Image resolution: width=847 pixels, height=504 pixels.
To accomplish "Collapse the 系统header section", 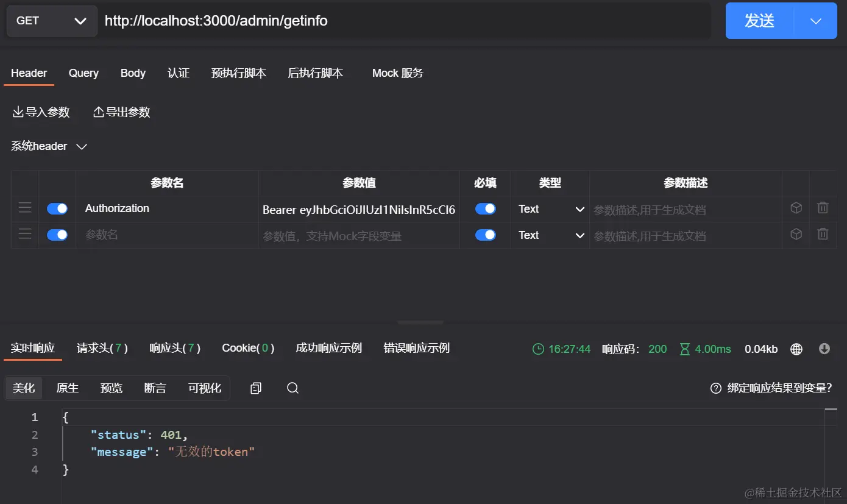I will pyautogui.click(x=82, y=146).
